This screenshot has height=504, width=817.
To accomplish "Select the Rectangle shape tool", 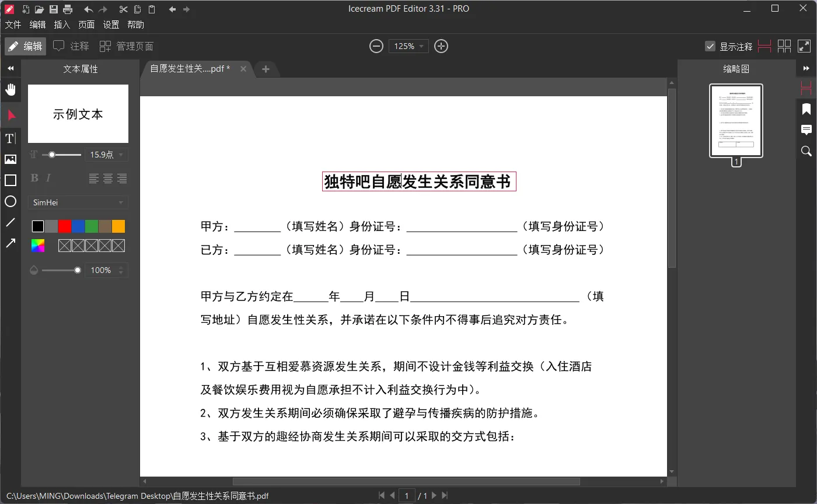I will coord(11,180).
